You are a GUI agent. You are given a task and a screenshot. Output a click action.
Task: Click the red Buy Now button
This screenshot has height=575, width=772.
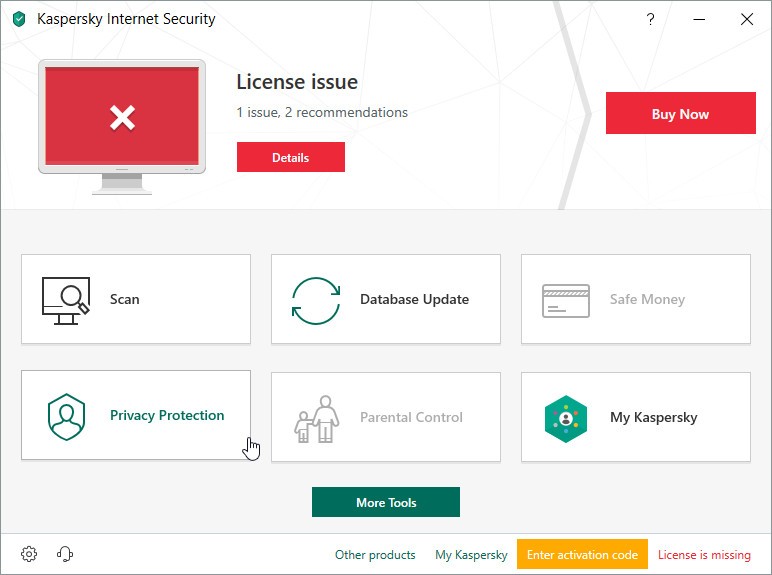tap(680, 113)
